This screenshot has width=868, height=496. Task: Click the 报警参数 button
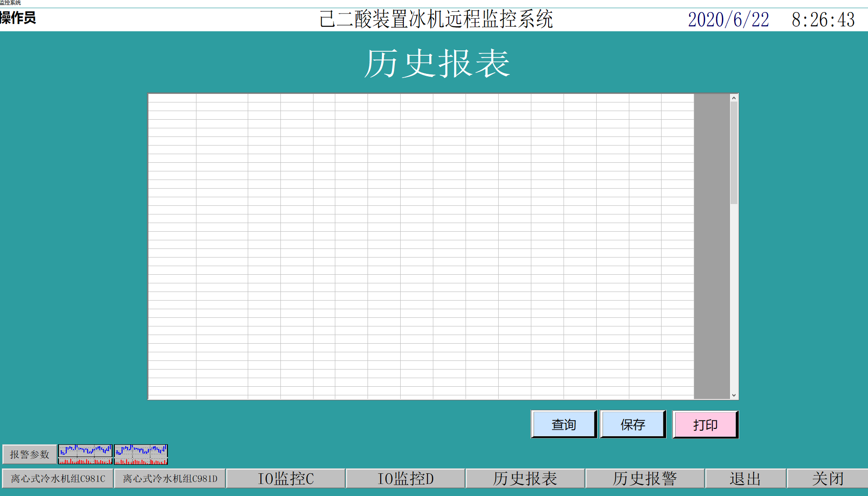29,454
